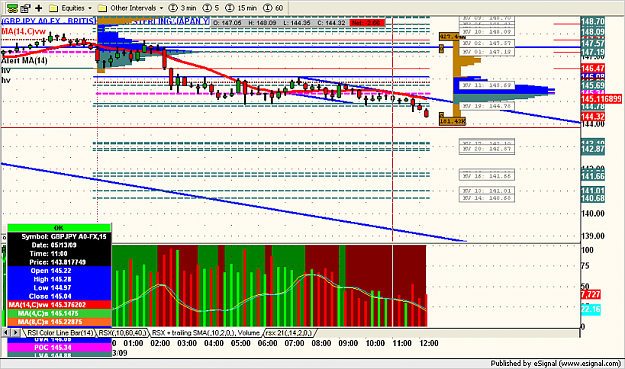Click the 146.47 price axis label
This screenshot has height=369, width=625.
593,69
